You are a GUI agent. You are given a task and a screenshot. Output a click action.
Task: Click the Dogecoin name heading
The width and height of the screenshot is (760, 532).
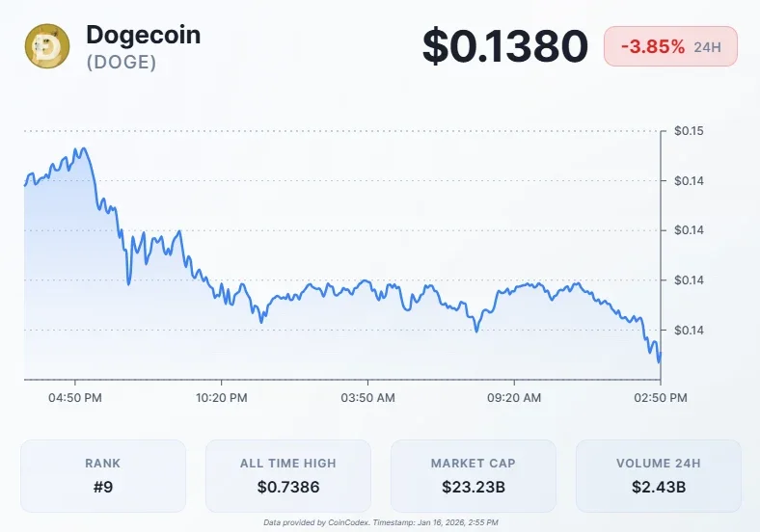pos(143,35)
